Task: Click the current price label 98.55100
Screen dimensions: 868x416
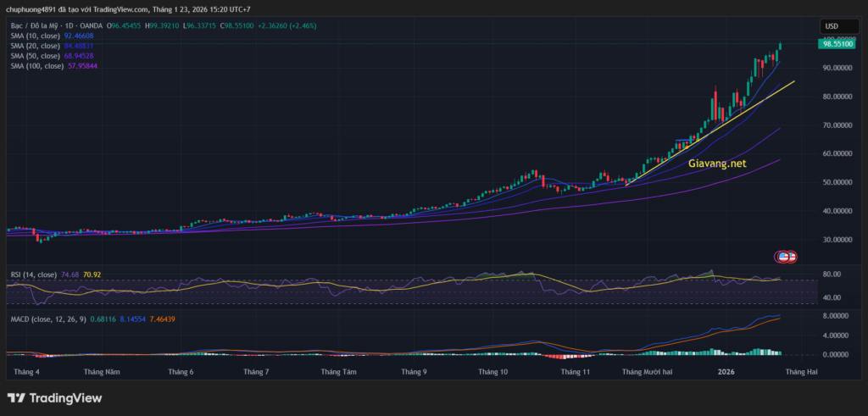Action: [837, 44]
